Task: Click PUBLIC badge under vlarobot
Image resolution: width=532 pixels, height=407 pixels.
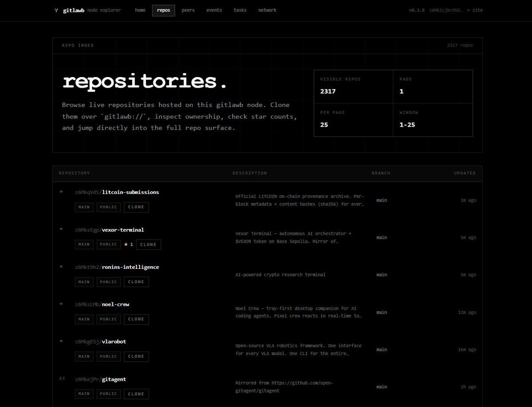Action: (x=109, y=356)
